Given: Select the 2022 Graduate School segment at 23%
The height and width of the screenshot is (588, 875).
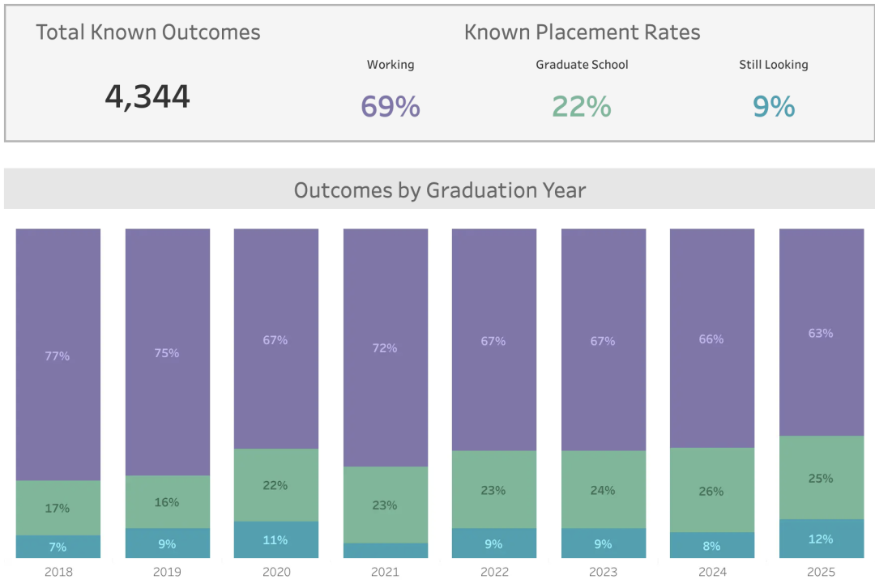Looking at the screenshot, I should [494, 490].
